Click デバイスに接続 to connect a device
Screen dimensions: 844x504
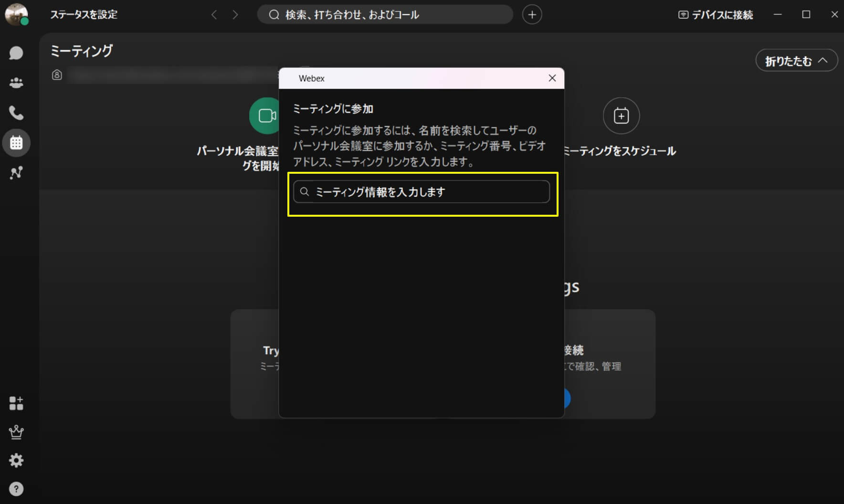(x=716, y=15)
